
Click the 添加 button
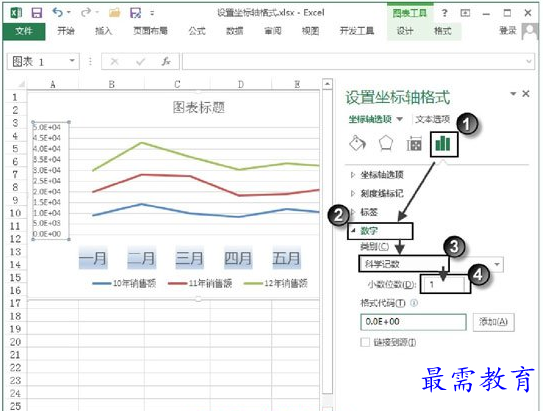click(493, 322)
